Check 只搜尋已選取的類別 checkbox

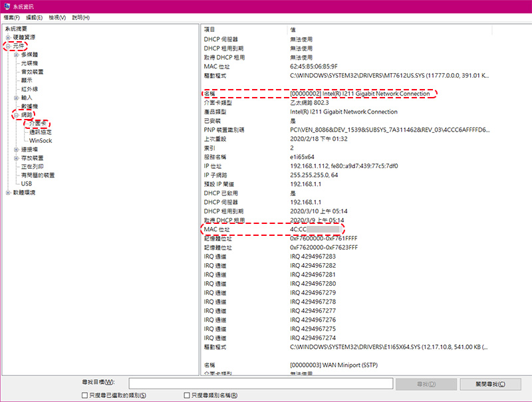point(85,395)
